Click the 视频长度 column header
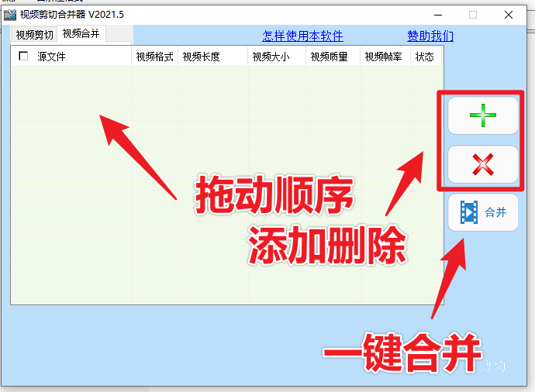 tap(213, 57)
